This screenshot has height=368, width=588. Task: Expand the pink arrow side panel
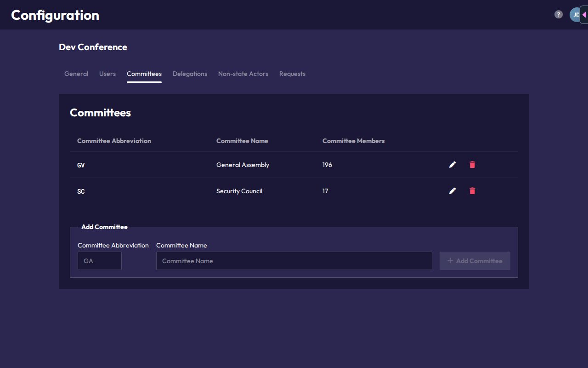(x=584, y=15)
